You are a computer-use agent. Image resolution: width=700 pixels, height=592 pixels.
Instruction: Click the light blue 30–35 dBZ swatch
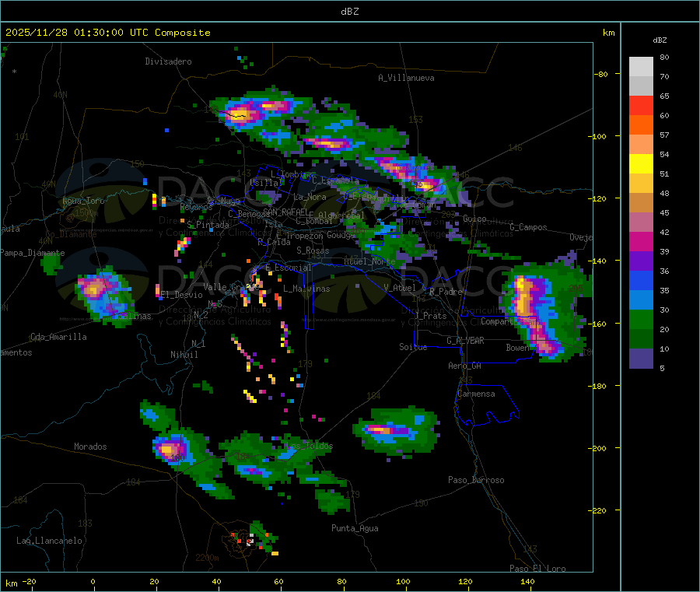641,300
